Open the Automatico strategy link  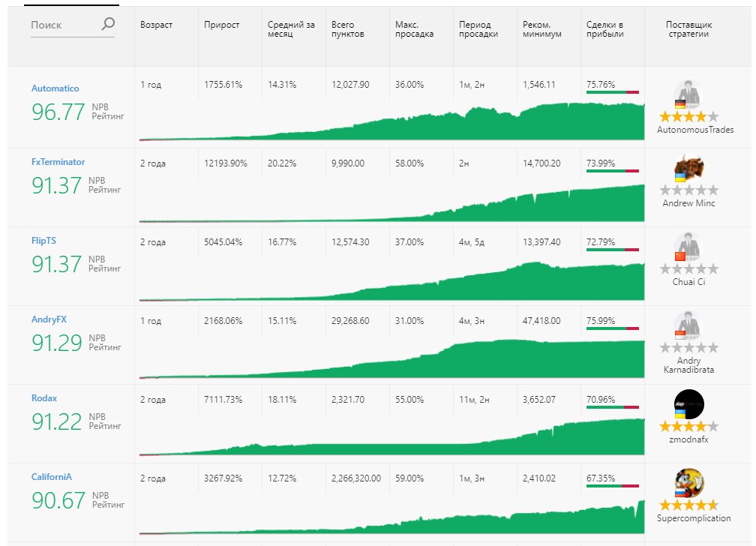click(x=55, y=88)
